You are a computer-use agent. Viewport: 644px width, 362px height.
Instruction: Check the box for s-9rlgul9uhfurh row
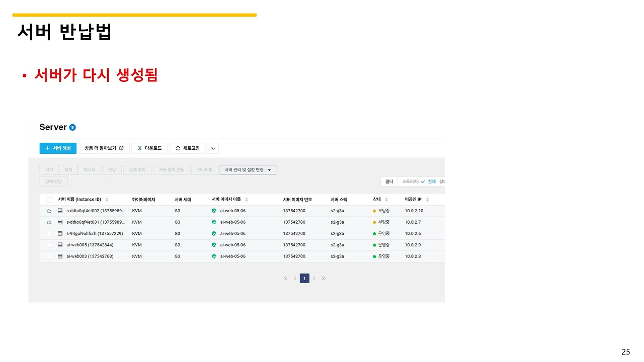tap(49, 234)
